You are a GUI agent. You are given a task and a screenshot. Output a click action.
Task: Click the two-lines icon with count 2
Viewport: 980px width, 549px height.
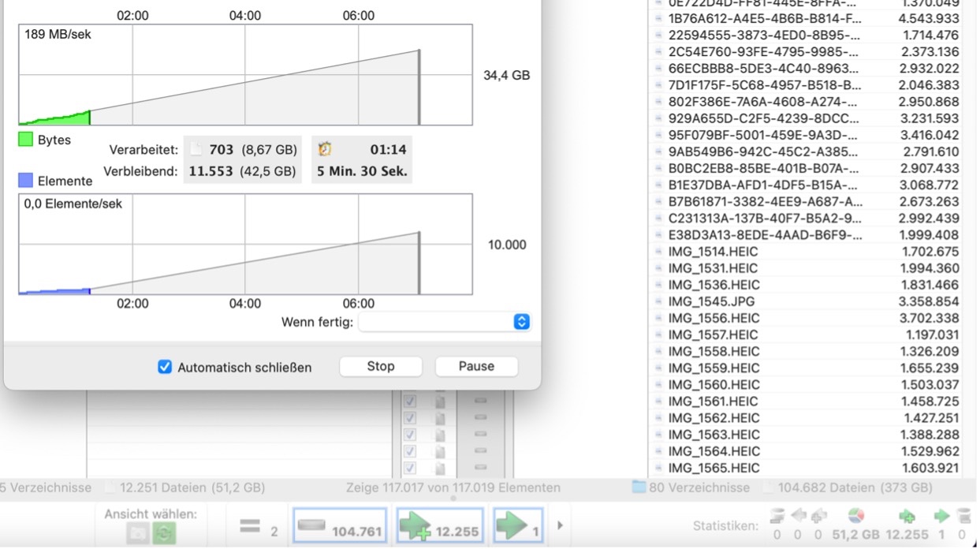click(250, 525)
